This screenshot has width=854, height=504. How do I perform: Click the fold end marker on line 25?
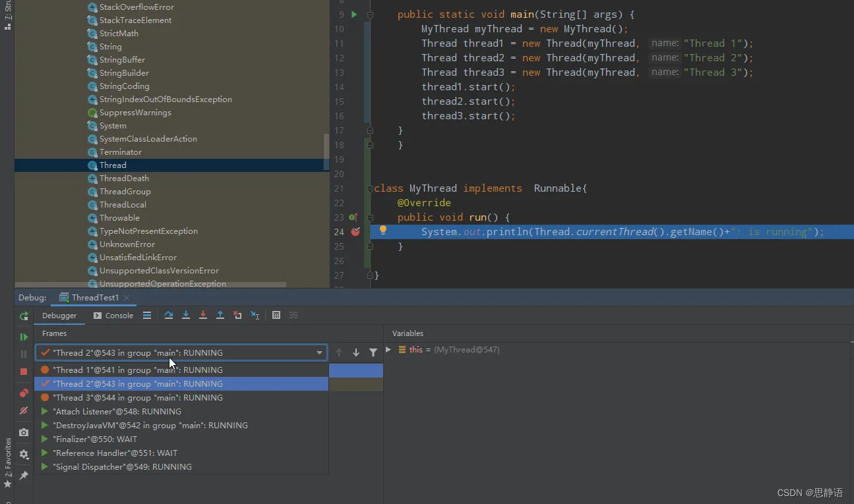pos(370,246)
